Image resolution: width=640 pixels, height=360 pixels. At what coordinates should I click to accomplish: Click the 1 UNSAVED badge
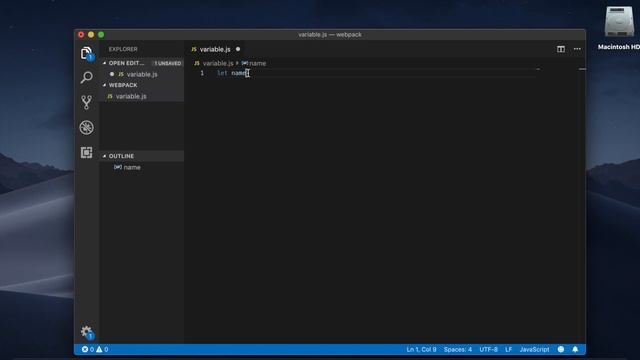pos(168,63)
